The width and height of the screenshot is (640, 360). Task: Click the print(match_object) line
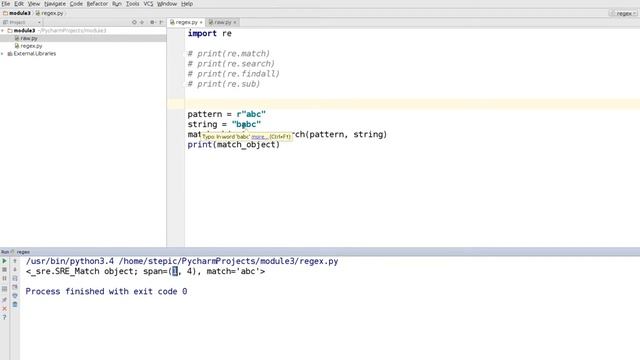tap(233, 144)
